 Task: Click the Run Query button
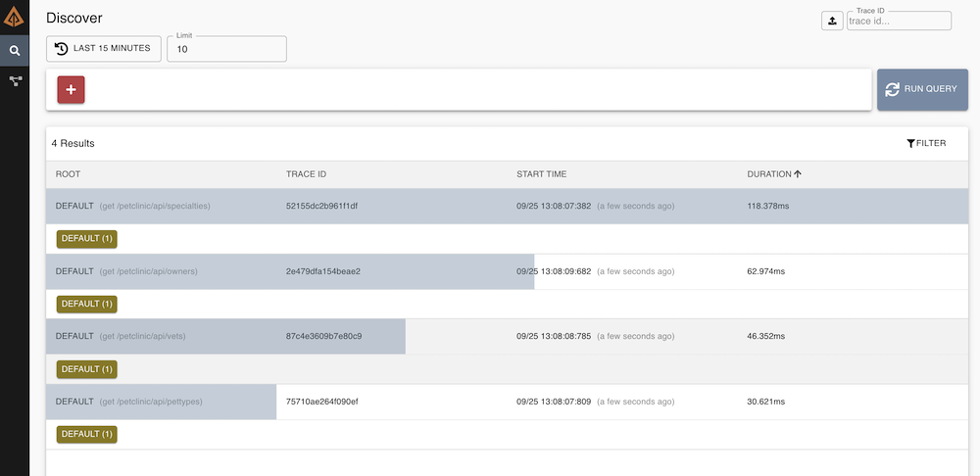coord(921,89)
